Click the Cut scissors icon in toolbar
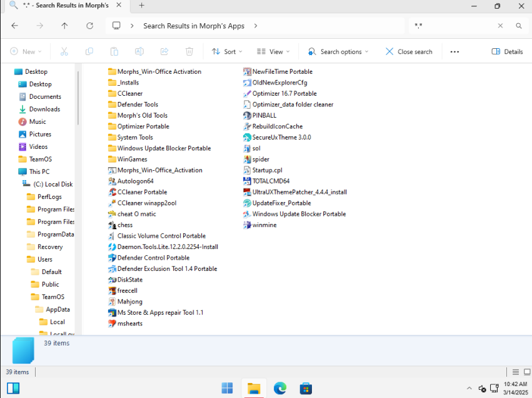This screenshot has height=398, width=532. (x=64, y=51)
